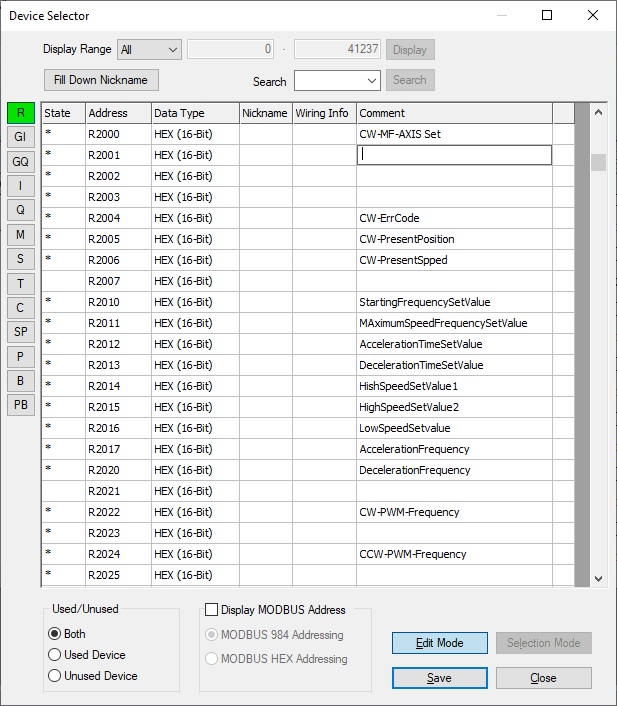This screenshot has width=617, height=706.
Task: Switch to the T device tab
Action: point(21,283)
